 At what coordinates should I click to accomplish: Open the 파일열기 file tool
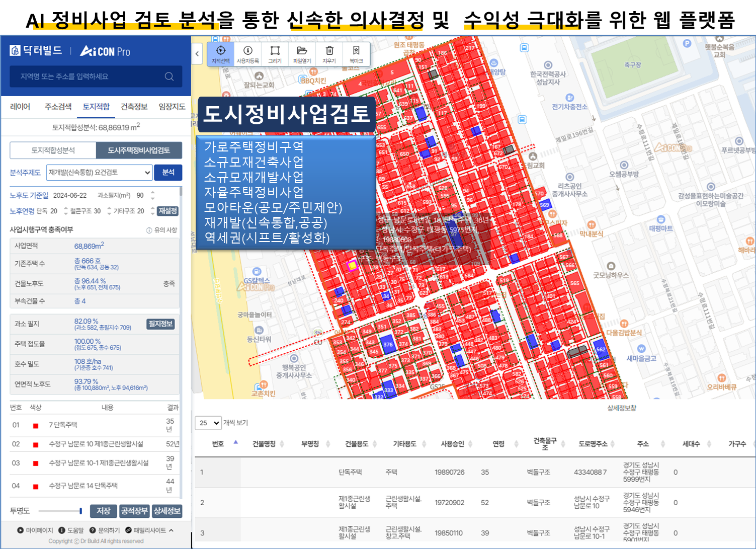click(302, 53)
